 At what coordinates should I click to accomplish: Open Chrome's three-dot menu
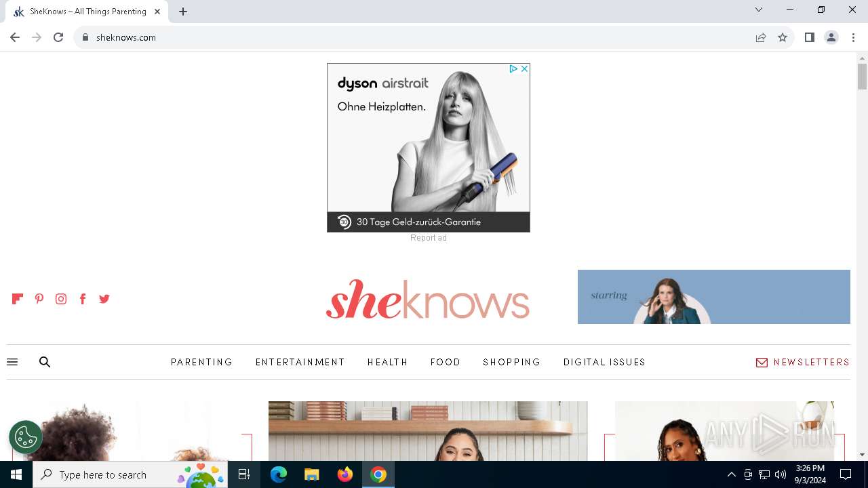[x=853, y=37]
